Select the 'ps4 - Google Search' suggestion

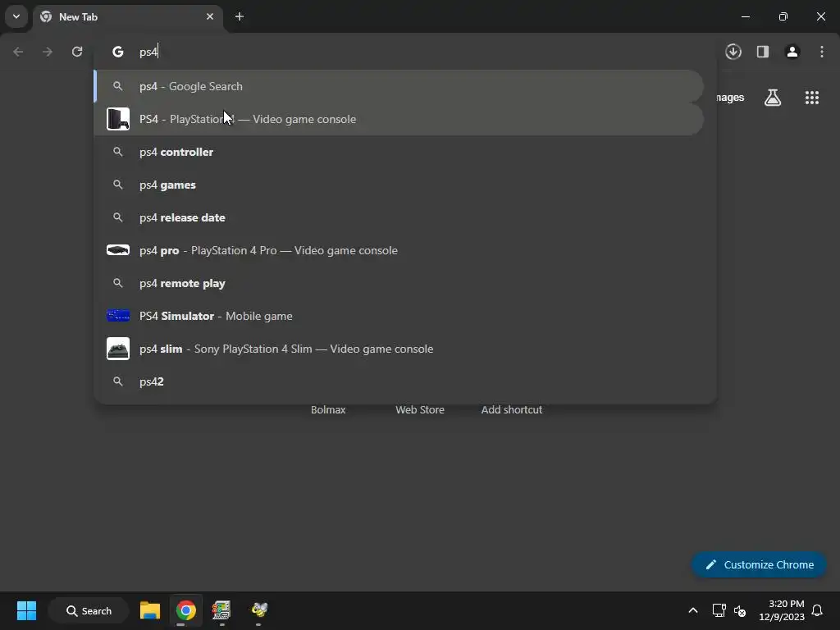(399, 86)
